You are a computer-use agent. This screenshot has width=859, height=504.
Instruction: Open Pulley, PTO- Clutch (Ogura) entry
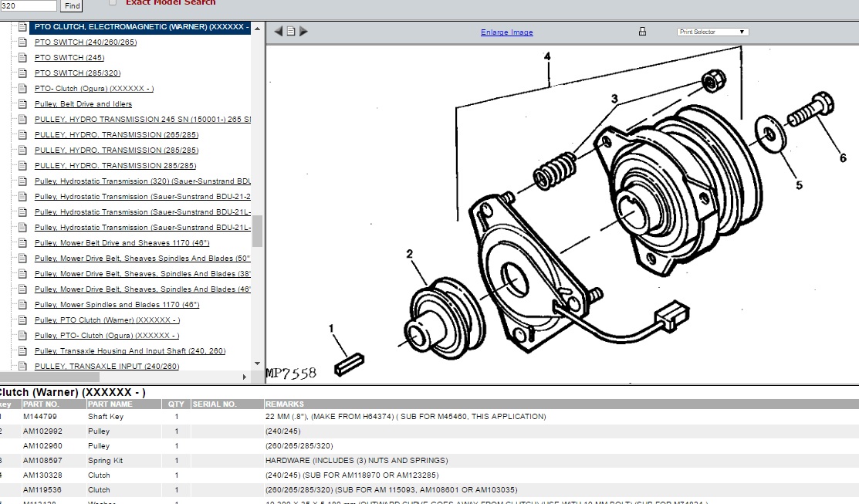pos(107,335)
